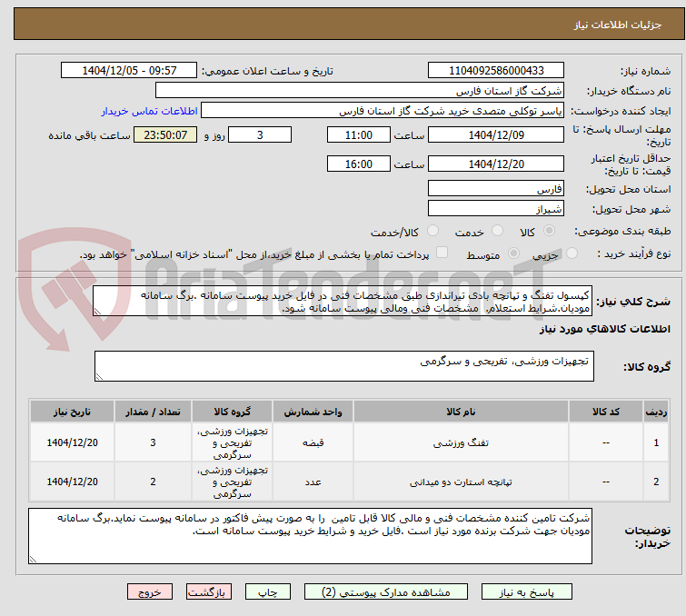Image resolution: width=686 pixels, height=616 pixels.
Task: Click the پاسخ به نیاز button
Action: point(526,592)
